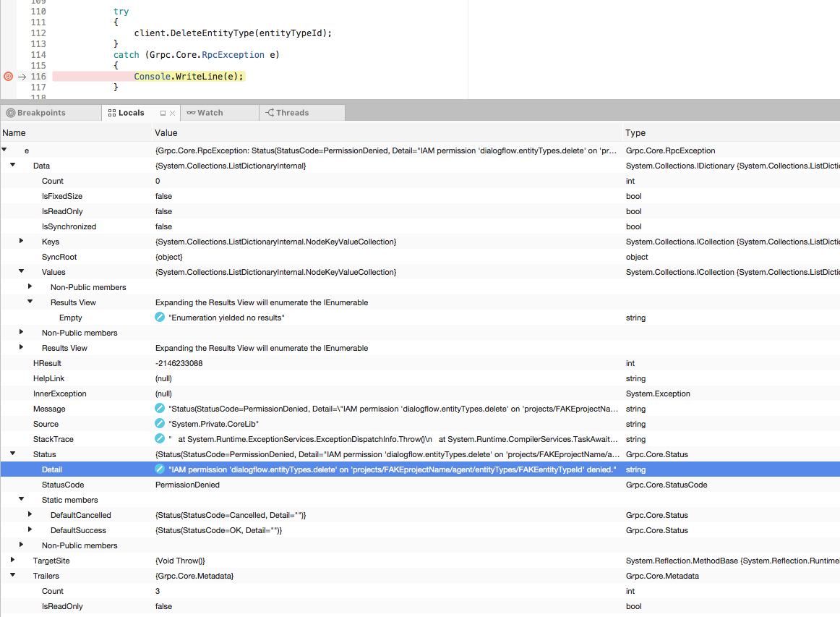Click the Locals grid icon on its tab
Viewport: 840px width, 617px height.
[x=111, y=112]
